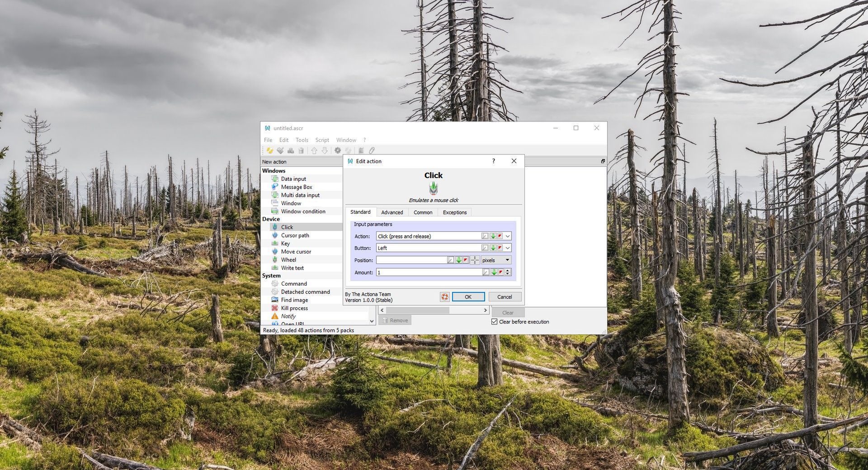
Task: Open the settings gear in the toolbar
Action: 337,150
